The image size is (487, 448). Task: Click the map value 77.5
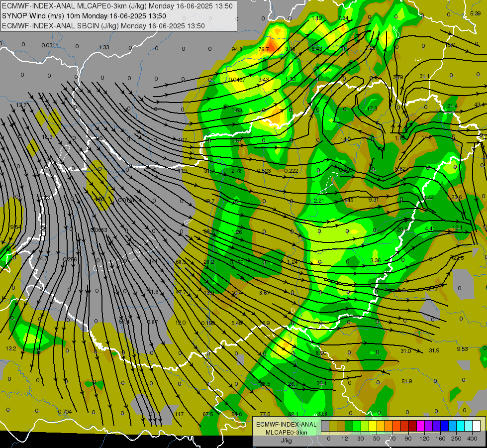265,414
